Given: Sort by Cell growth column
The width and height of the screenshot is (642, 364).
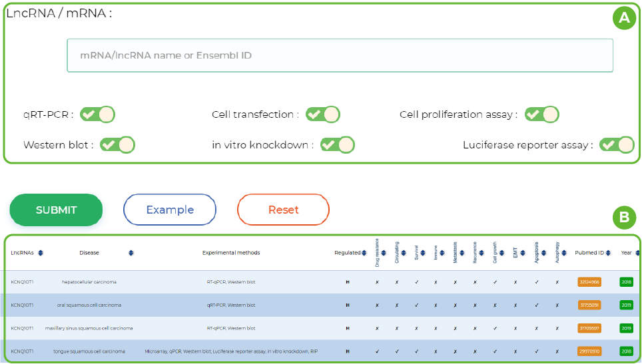Looking at the screenshot, I should click(x=501, y=253).
